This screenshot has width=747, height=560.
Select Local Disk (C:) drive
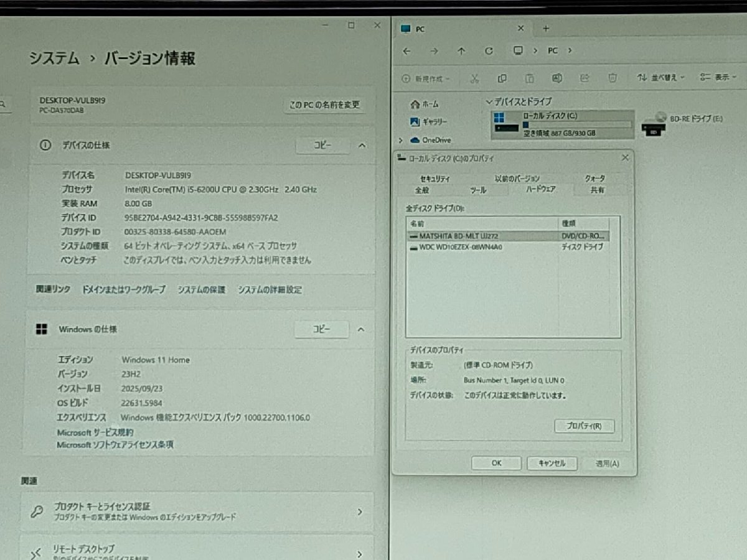tap(562, 124)
